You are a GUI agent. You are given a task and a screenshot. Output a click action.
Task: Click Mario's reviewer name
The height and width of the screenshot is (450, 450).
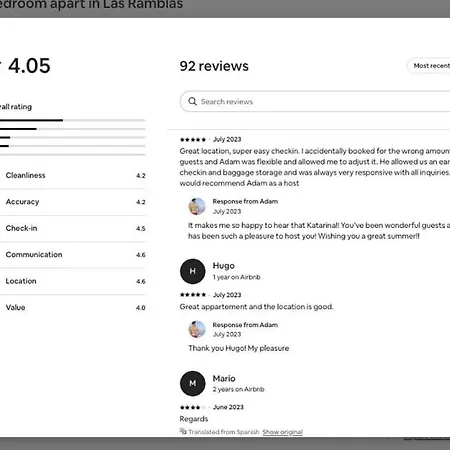pyautogui.click(x=224, y=378)
